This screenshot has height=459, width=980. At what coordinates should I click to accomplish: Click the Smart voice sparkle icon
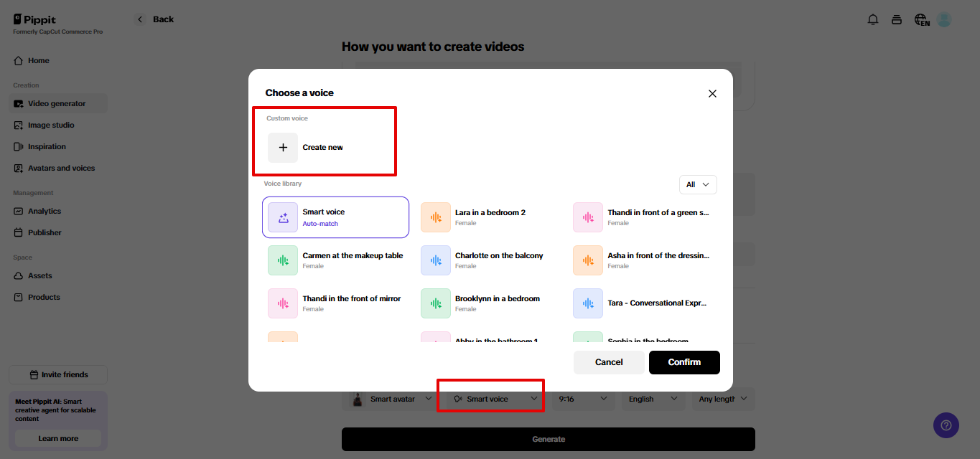(x=283, y=217)
